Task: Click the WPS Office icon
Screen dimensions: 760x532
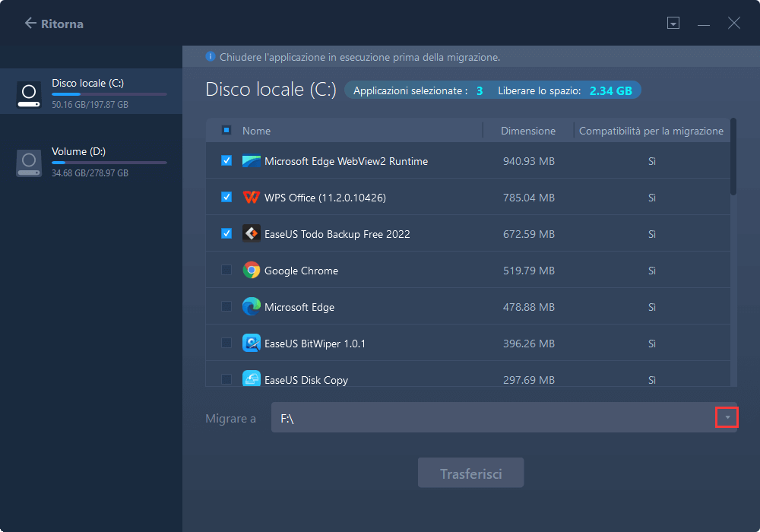Action: tap(251, 197)
